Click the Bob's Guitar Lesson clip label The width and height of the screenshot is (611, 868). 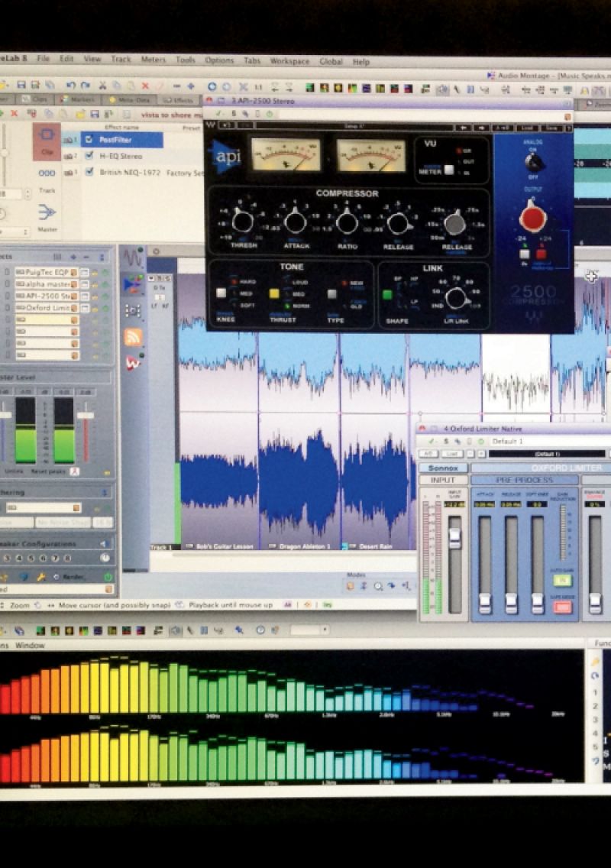225,546
